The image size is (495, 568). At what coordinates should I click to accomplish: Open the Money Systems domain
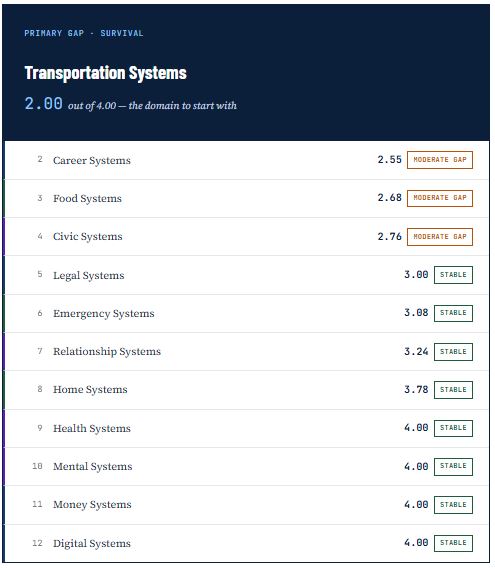pyautogui.click(x=247, y=505)
